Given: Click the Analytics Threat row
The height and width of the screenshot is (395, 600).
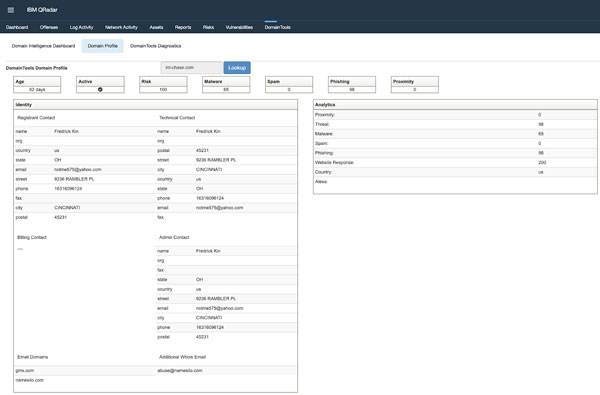Looking at the screenshot, I should [x=455, y=124].
